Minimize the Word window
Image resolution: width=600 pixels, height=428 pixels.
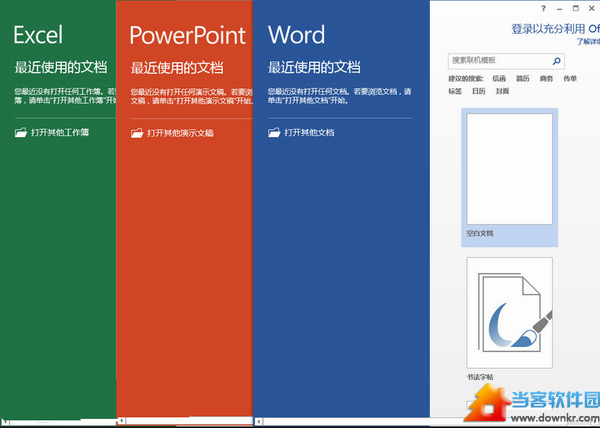tap(560, 8)
